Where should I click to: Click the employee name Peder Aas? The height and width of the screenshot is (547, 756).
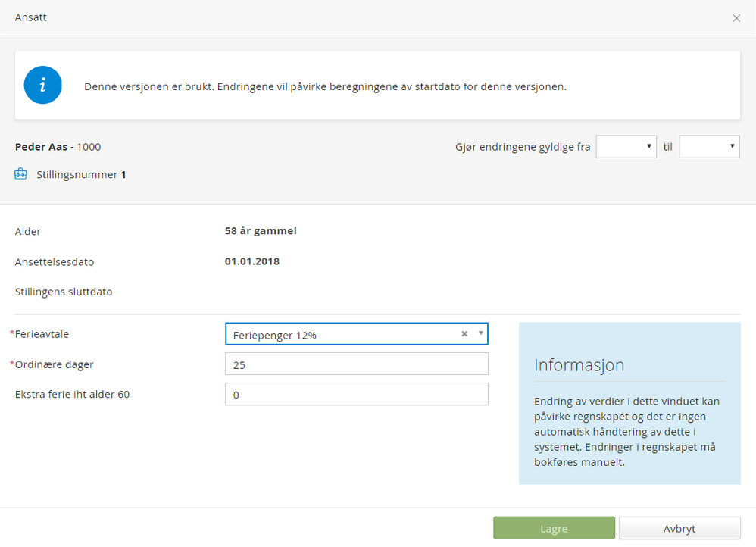coord(41,147)
